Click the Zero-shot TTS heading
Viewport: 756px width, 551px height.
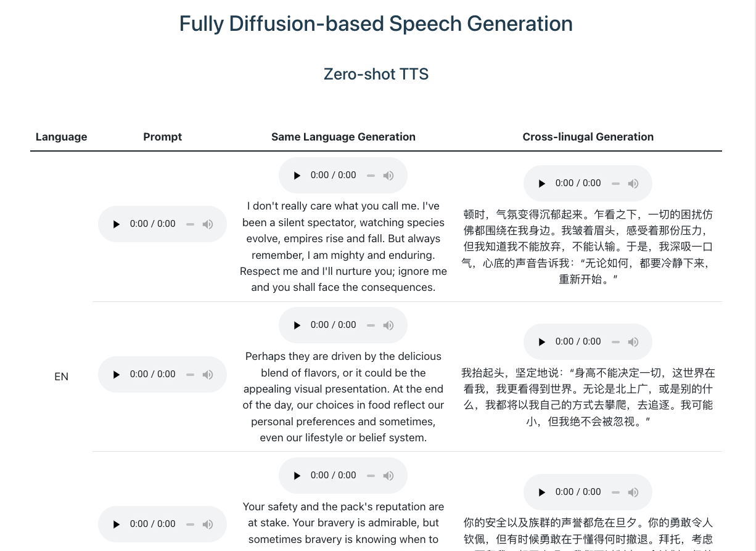376,73
